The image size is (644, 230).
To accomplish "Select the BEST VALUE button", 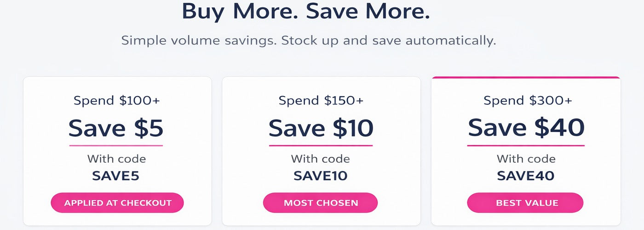I will (525, 203).
